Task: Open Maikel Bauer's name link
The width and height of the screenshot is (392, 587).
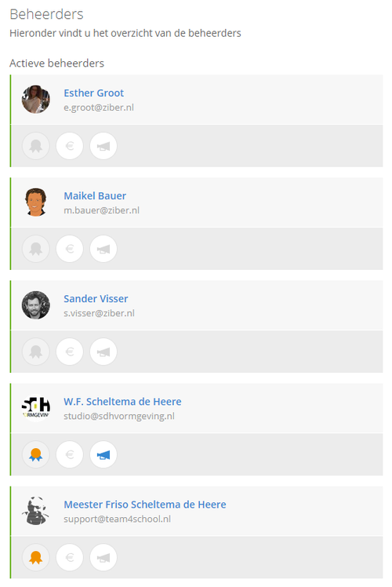Action: 95,195
